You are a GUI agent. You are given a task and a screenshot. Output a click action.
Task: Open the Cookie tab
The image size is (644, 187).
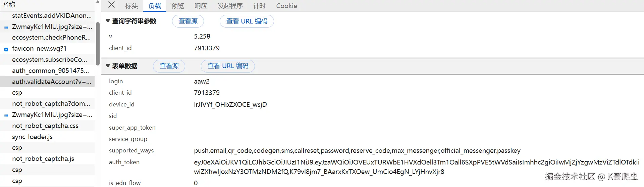(286, 6)
